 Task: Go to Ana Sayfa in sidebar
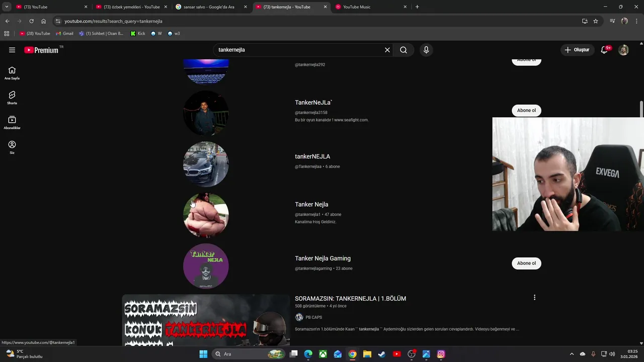coord(12,73)
